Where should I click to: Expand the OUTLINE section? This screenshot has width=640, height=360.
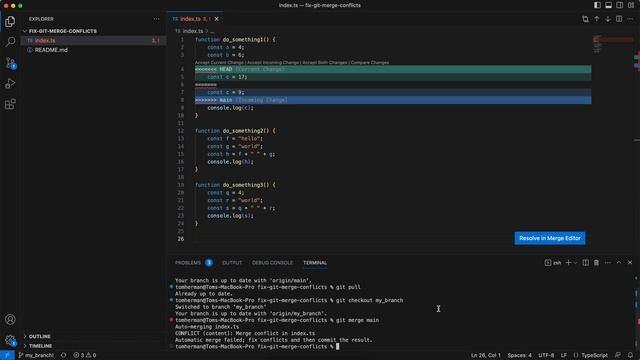tap(40, 336)
